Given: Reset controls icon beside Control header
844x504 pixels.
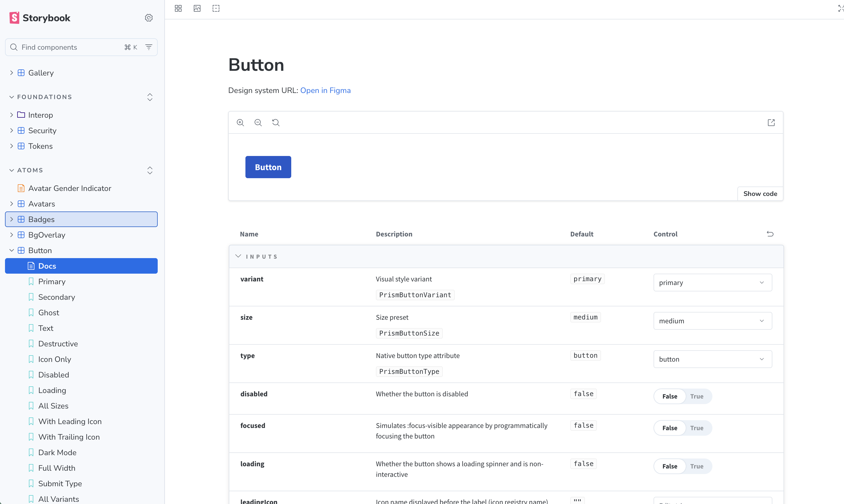Looking at the screenshot, I should (x=770, y=234).
